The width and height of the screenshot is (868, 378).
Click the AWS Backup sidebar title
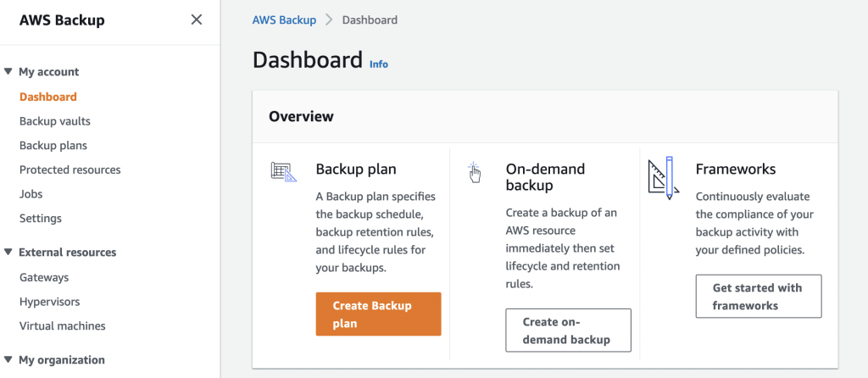(x=62, y=20)
